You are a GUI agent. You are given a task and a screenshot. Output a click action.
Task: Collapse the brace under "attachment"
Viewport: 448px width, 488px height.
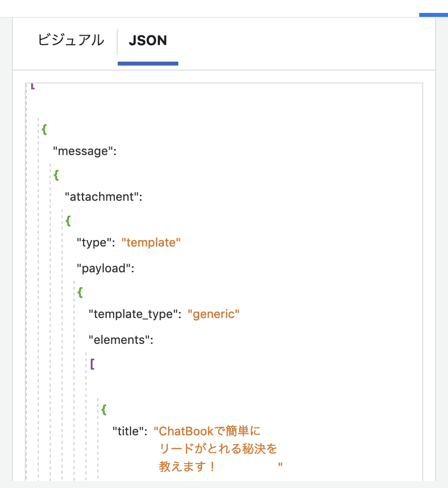pos(68,221)
